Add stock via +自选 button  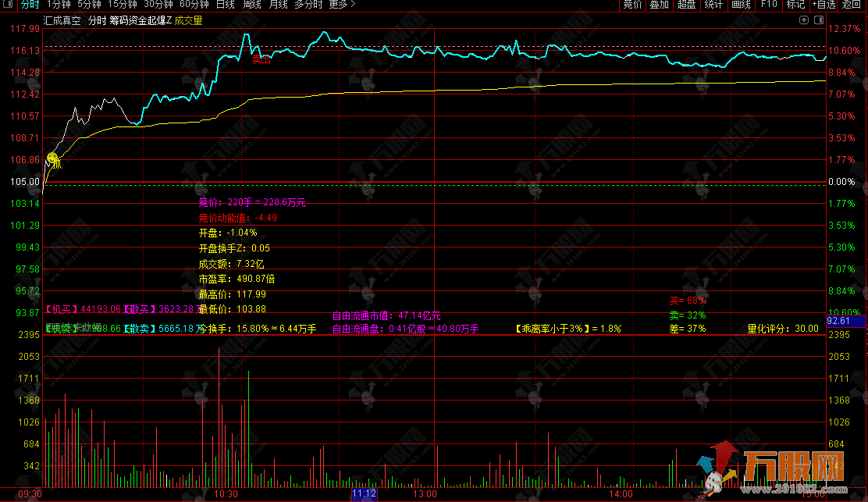coord(824,5)
